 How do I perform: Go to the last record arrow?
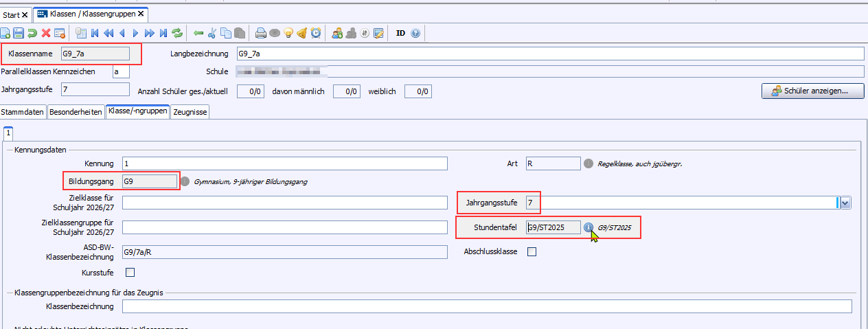(163, 33)
